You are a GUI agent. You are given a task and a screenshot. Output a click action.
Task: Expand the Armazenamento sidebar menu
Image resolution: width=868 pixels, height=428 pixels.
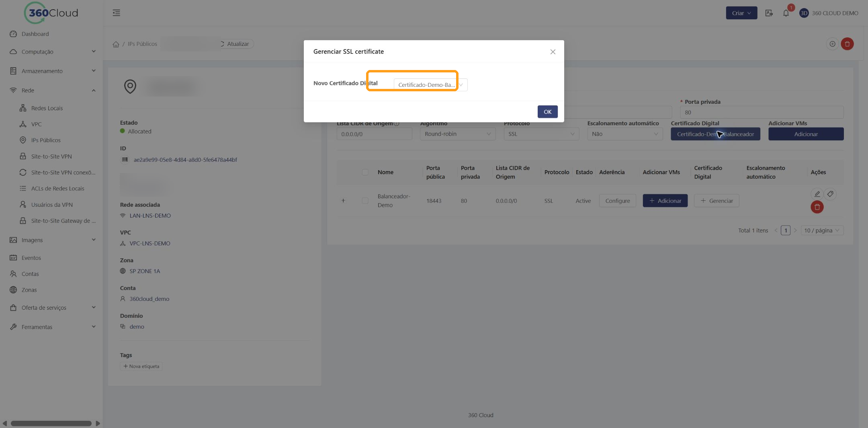(52, 71)
